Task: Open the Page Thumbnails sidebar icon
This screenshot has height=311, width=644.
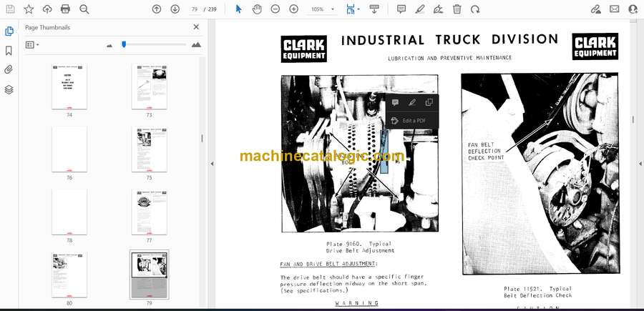Action: pyautogui.click(x=9, y=31)
